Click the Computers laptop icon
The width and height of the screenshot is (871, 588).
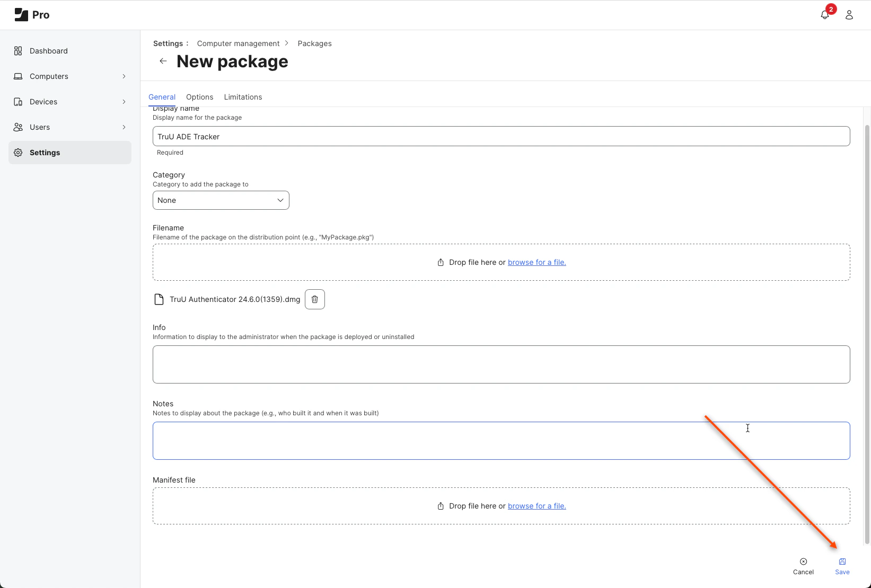point(18,76)
